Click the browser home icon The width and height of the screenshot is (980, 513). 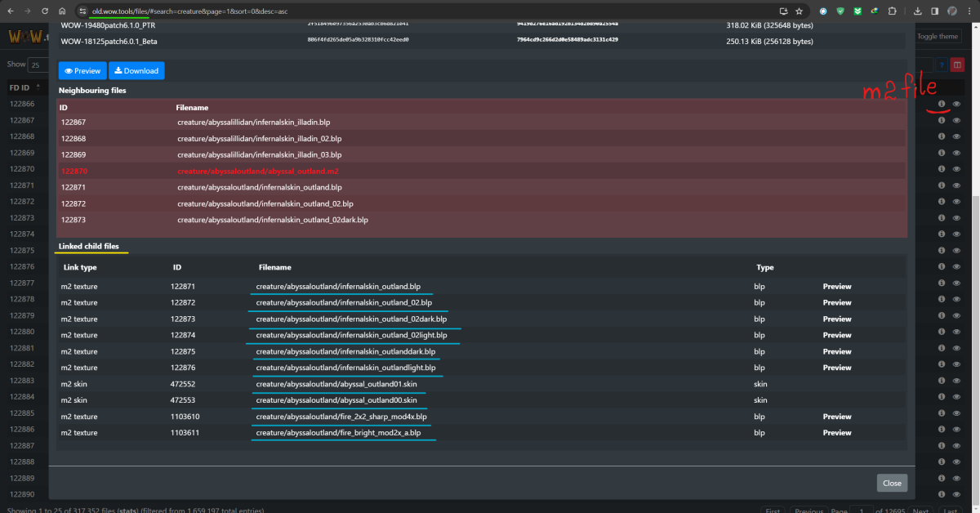tap(63, 11)
